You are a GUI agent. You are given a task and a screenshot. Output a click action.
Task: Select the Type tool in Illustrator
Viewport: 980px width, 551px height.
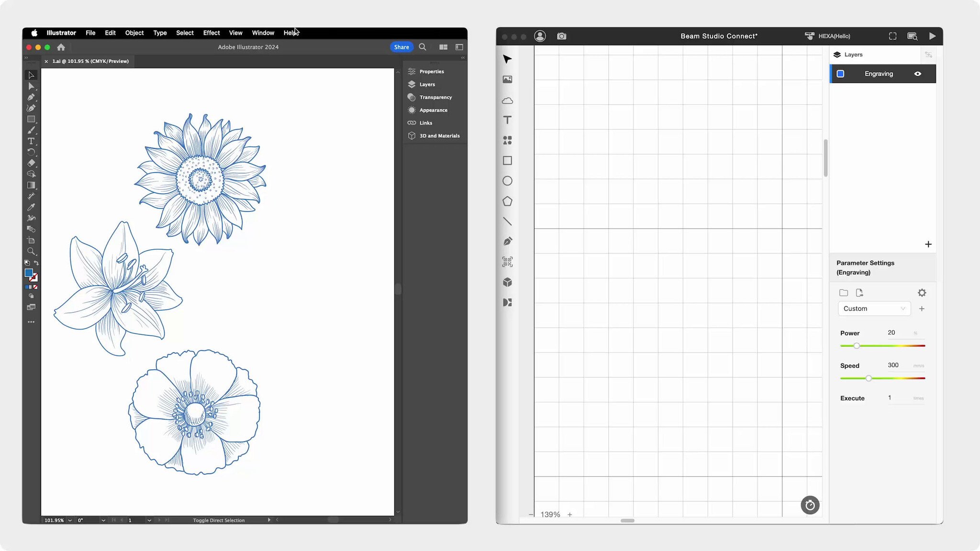point(31,141)
